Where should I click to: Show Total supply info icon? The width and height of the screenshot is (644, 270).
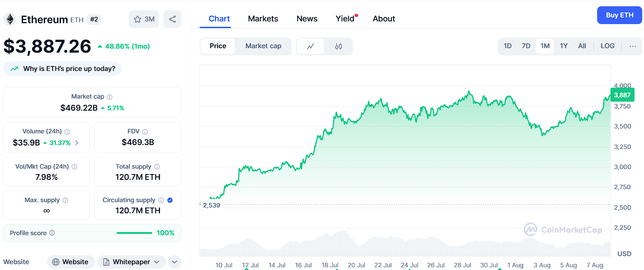point(157,166)
